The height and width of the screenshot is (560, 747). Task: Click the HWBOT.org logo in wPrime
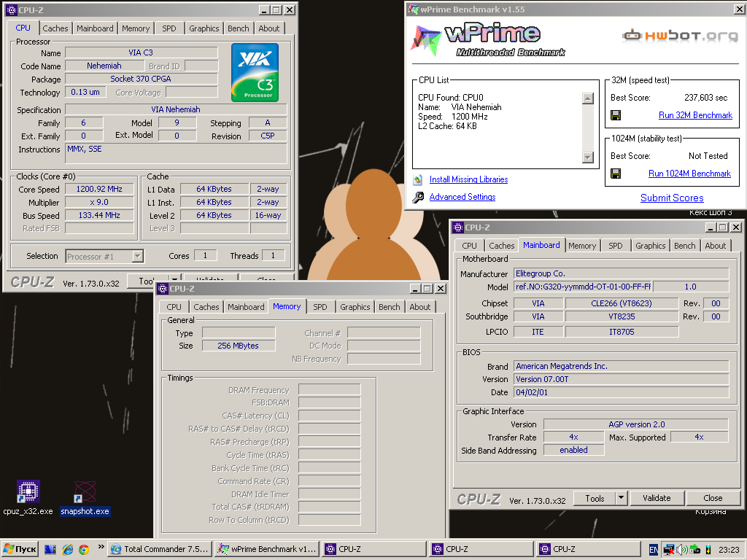tap(680, 36)
